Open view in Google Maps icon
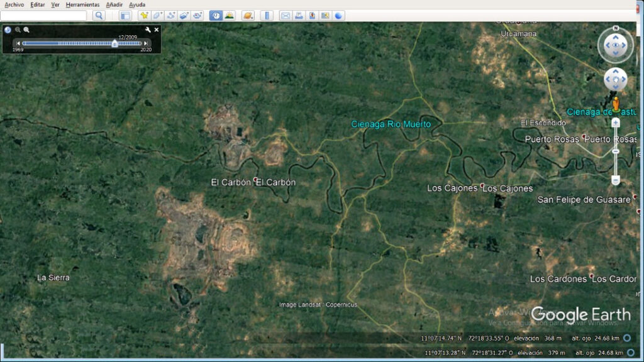The height and width of the screenshot is (362, 644). point(312,16)
